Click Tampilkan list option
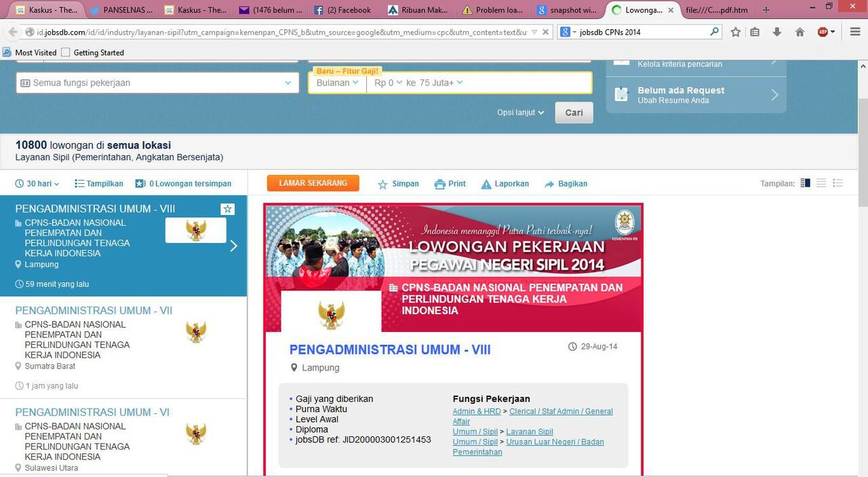This screenshot has height=477, width=868. coord(99,184)
